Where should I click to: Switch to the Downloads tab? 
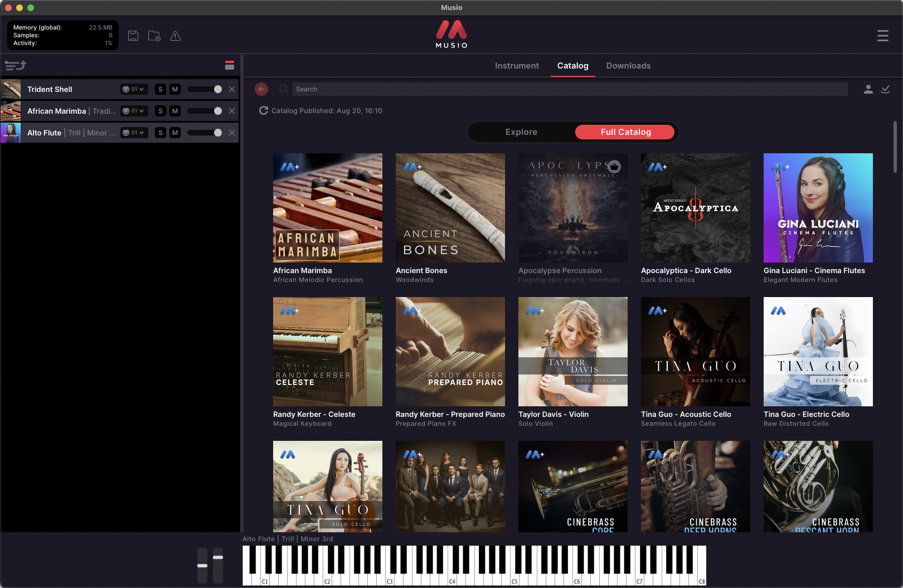point(628,66)
